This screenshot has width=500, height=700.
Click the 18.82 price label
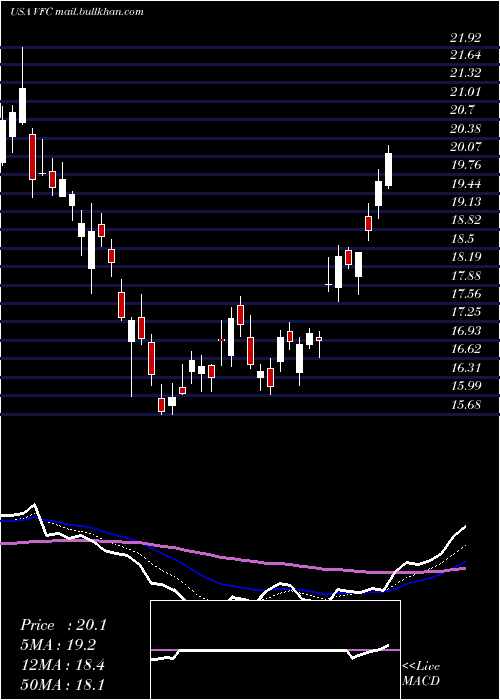[x=465, y=220]
